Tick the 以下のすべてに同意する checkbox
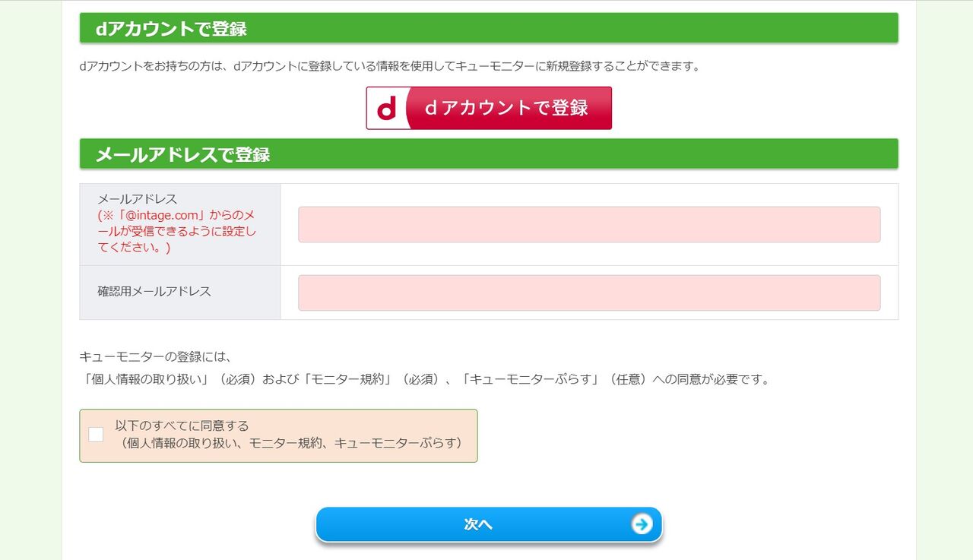Image resolution: width=973 pixels, height=560 pixels. point(96,435)
